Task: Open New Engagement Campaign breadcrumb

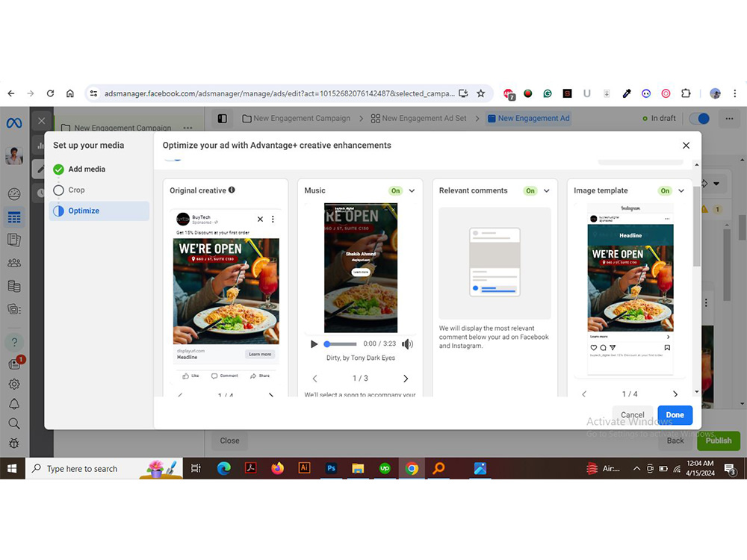Action: (296, 119)
